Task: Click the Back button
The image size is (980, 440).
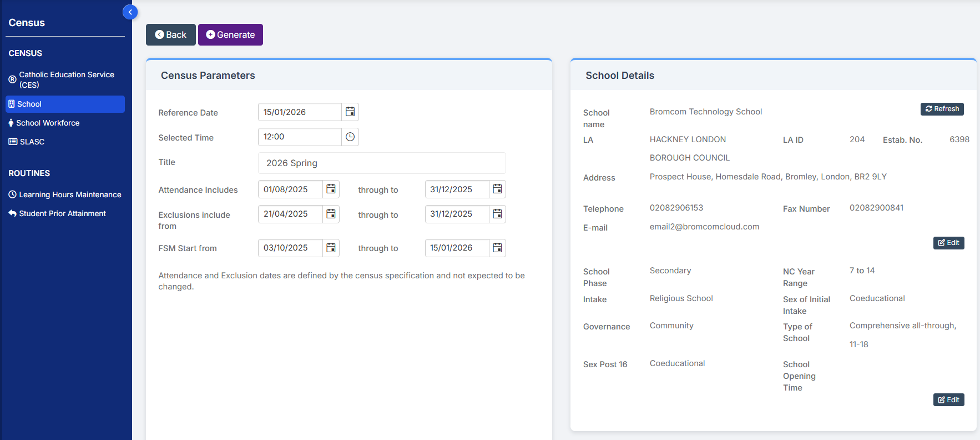Action: tap(170, 34)
